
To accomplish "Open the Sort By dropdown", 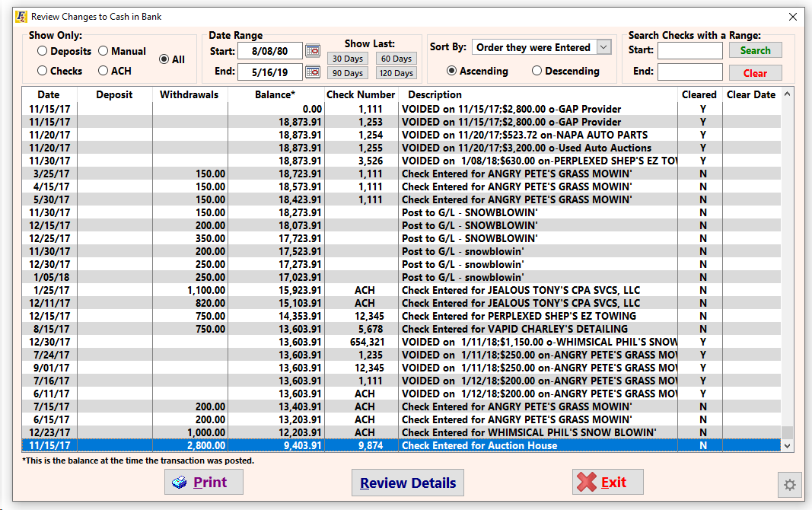I will [603, 47].
